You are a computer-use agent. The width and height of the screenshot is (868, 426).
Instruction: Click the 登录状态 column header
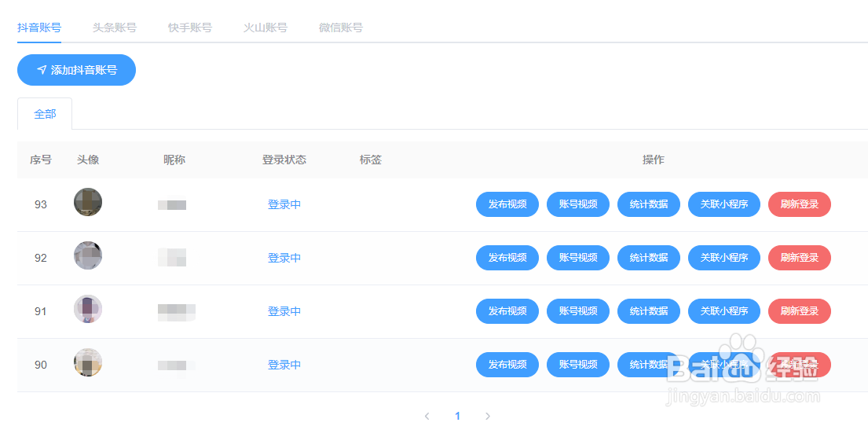point(284,160)
